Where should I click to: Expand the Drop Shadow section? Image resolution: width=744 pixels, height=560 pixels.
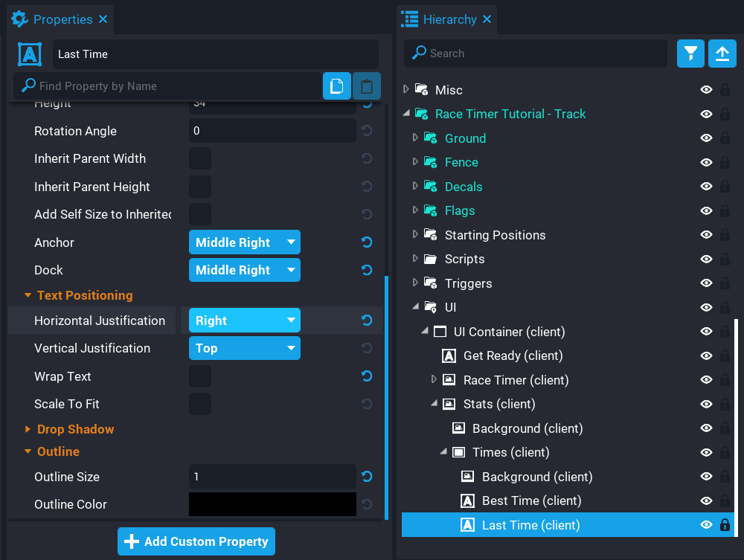[x=75, y=429]
